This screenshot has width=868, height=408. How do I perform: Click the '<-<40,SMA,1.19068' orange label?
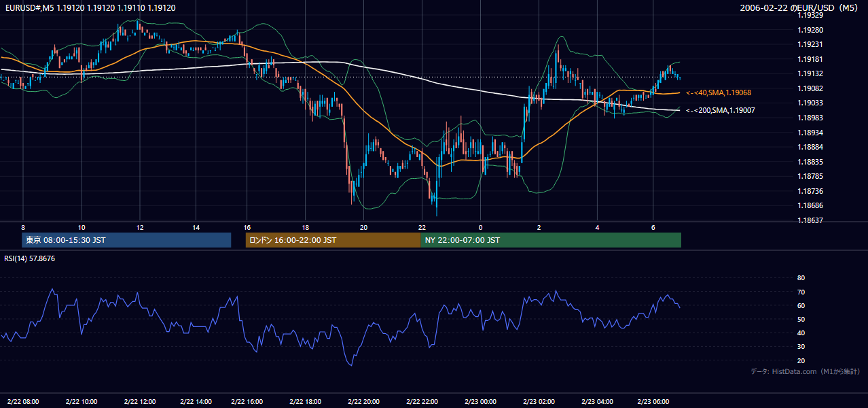click(x=719, y=92)
